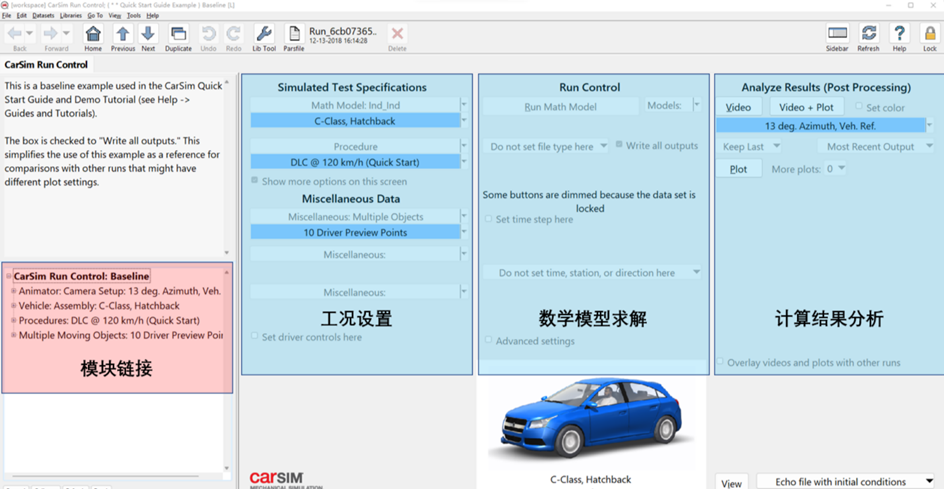Click Run Math Model button
This screenshot has height=489, width=944.
point(560,107)
